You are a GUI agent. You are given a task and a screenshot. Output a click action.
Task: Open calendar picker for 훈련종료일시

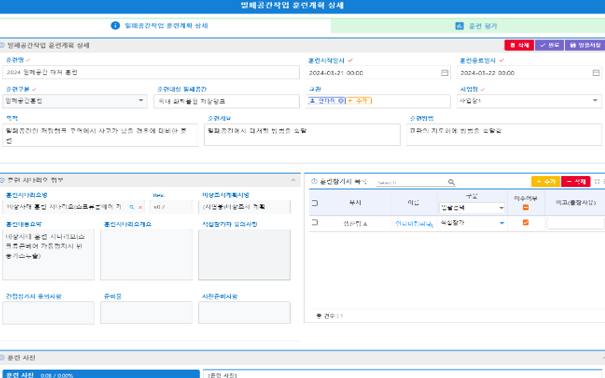point(596,73)
